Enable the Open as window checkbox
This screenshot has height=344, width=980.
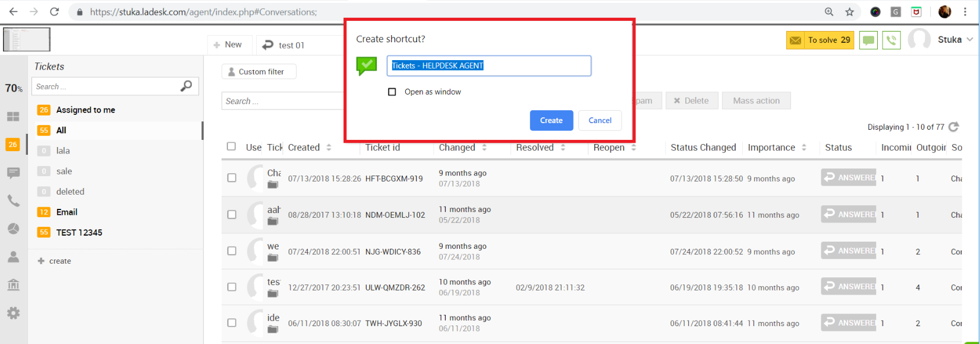click(392, 92)
